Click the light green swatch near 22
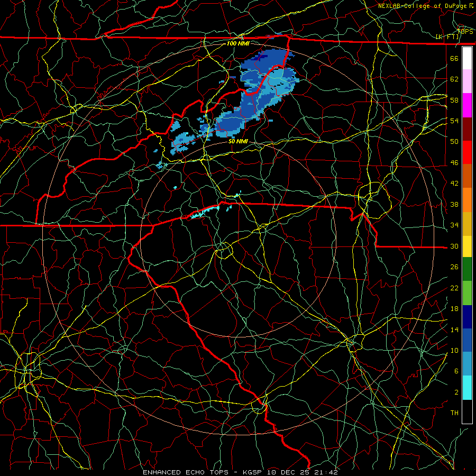This screenshot has height=476, width=476. coord(467,293)
